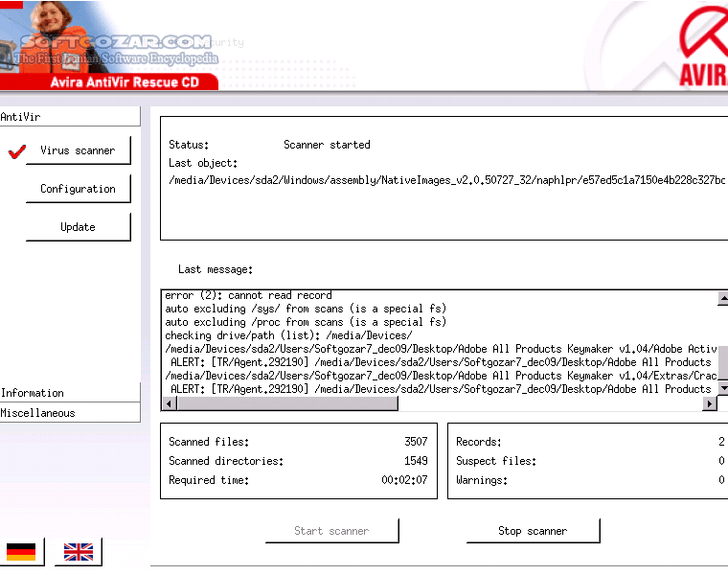
Task: Click the vertical scrollbar thumb in message log
Action: pyautogui.click(x=723, y=363)
